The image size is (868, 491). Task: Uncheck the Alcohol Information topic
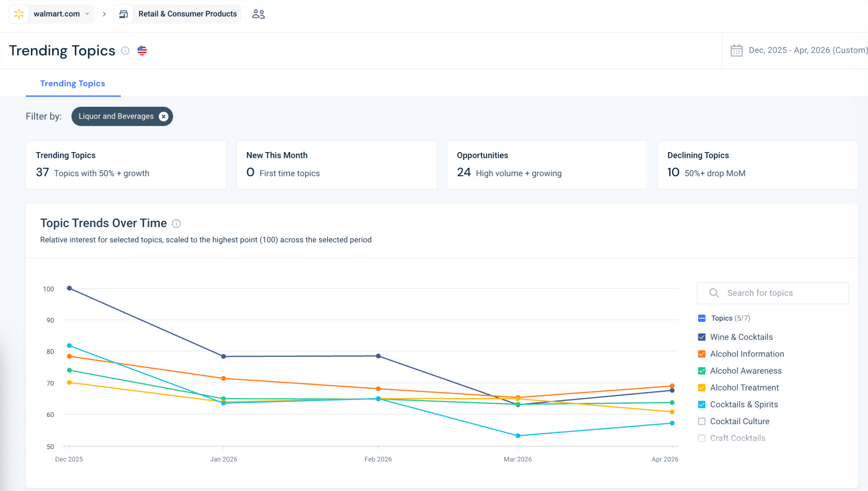(x=702, y=354)
